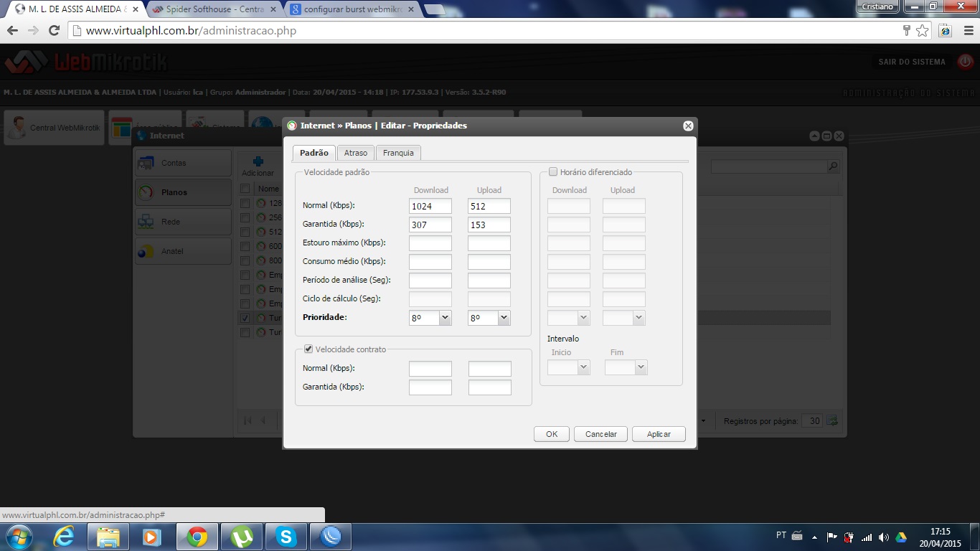
Task: Click the saved-password key icon in address bar
Action: coord(907,31)
